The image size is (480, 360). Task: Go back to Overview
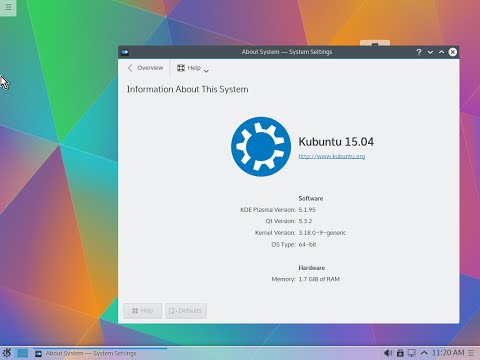tap(145, 68)
